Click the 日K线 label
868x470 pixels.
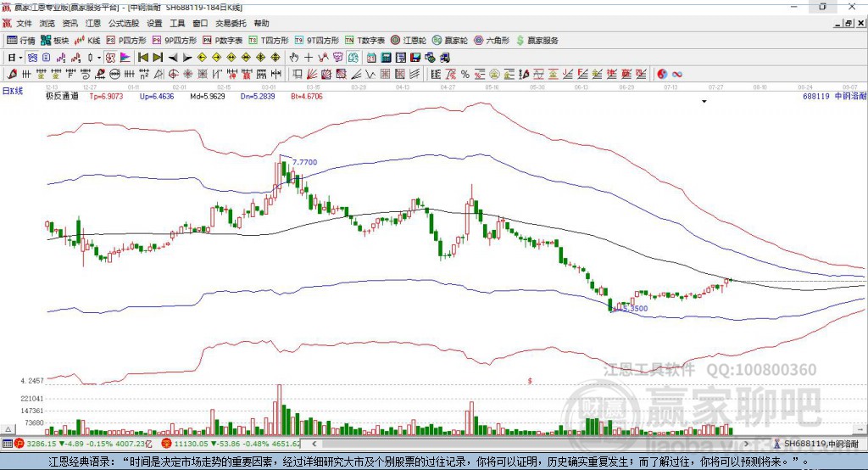12,91
